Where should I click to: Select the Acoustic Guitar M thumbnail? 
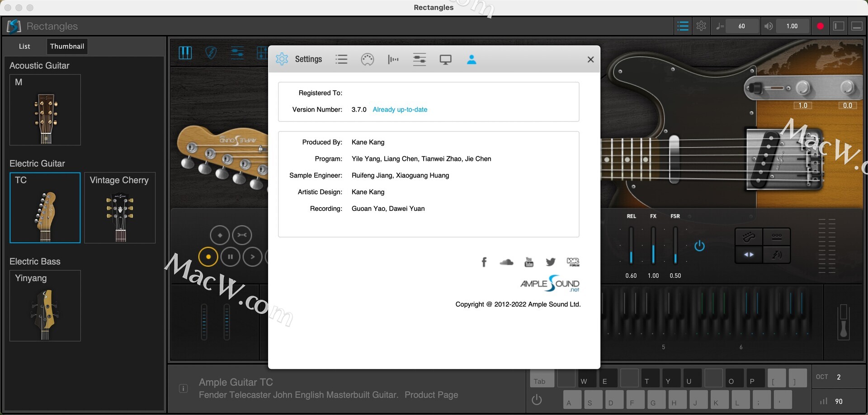tap(45, 110)
